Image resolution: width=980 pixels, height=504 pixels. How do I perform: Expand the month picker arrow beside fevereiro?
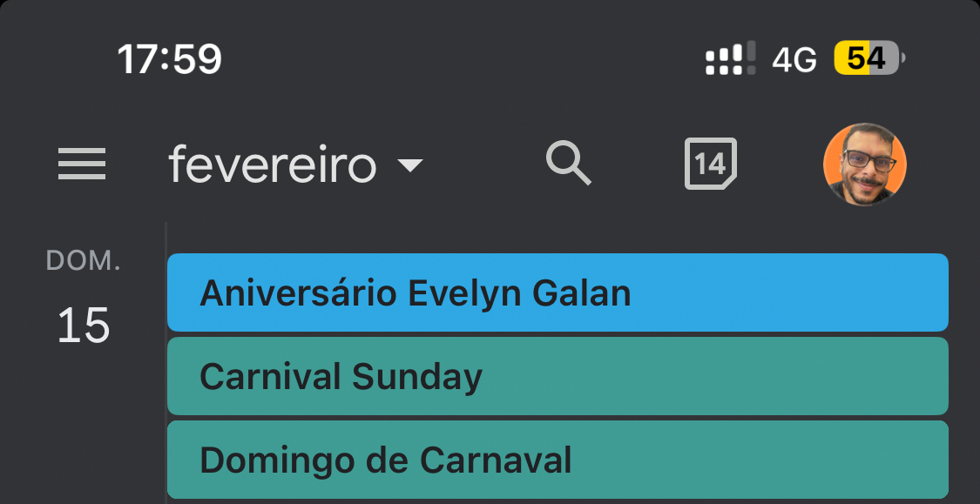[409, 165]
